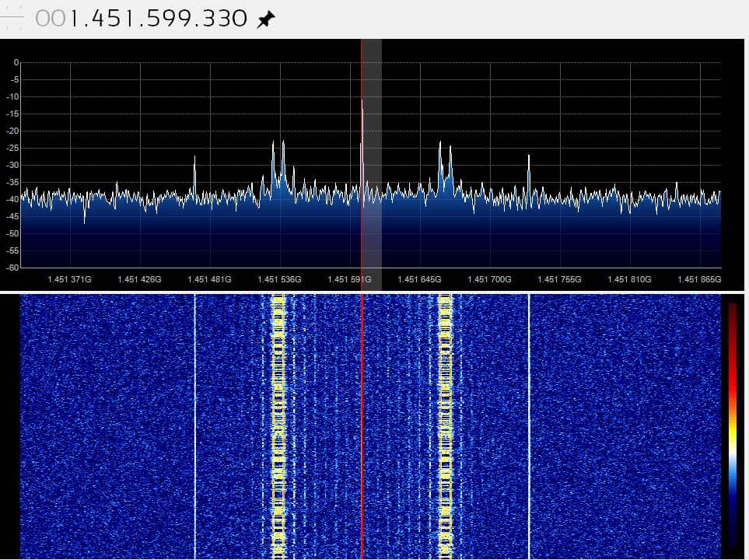Tune to the '1.451 536G' axis label
This screenshot has width=749, height=560.
[x=279, y=279]
